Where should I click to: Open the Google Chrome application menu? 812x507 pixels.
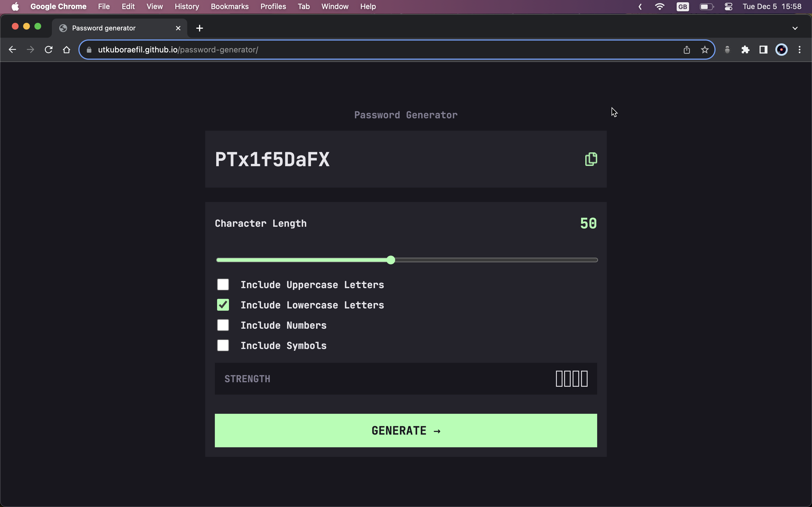point(58,6)
